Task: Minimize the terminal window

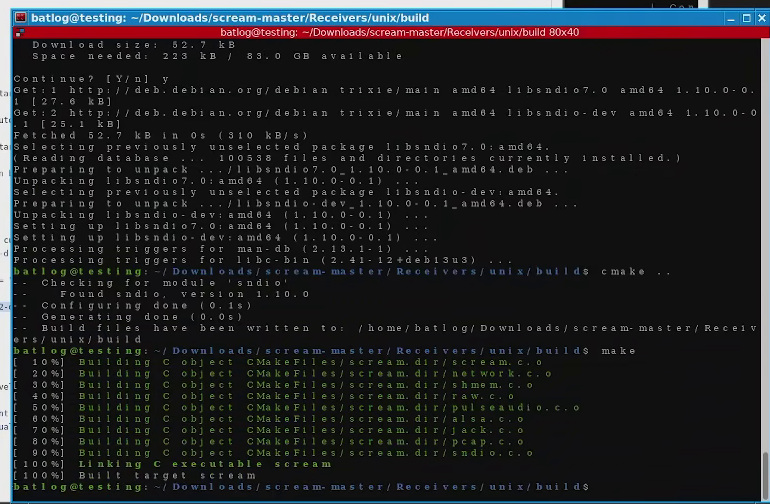Action: click(731, 18)
